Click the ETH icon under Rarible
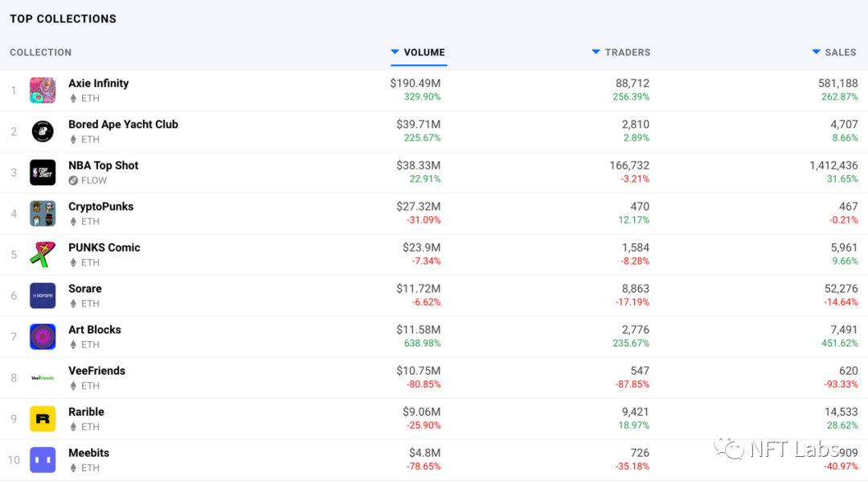Viewport: 868px width, 485px height. click(x=73, y=427)
